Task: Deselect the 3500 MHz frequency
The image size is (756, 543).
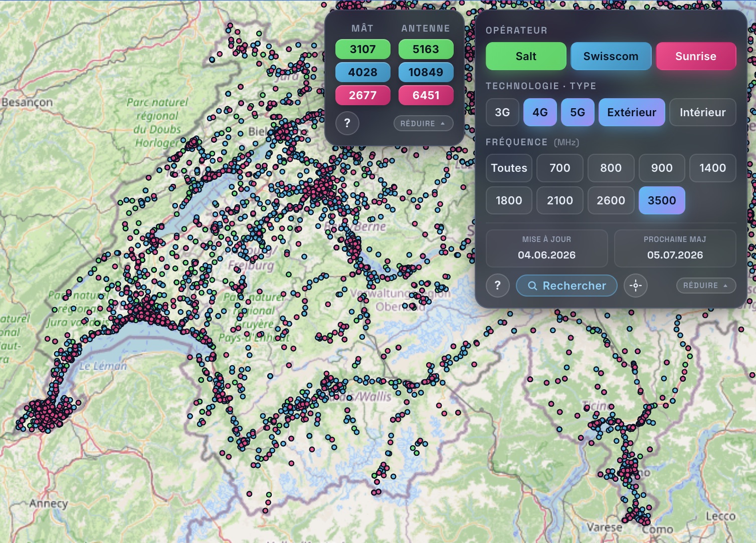Action: (x=662, y=200)
